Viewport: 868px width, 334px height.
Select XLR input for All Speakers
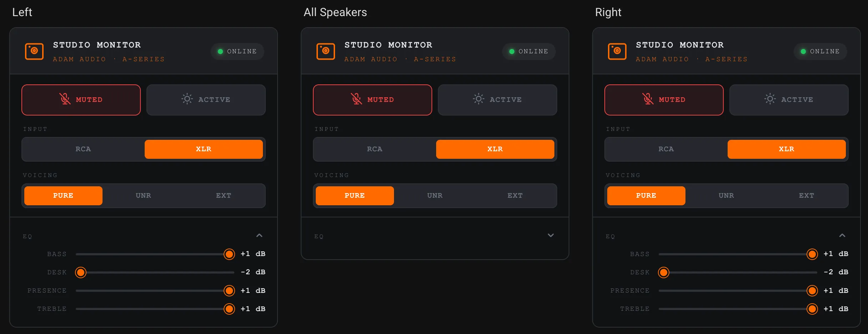[x=495, y=149]
